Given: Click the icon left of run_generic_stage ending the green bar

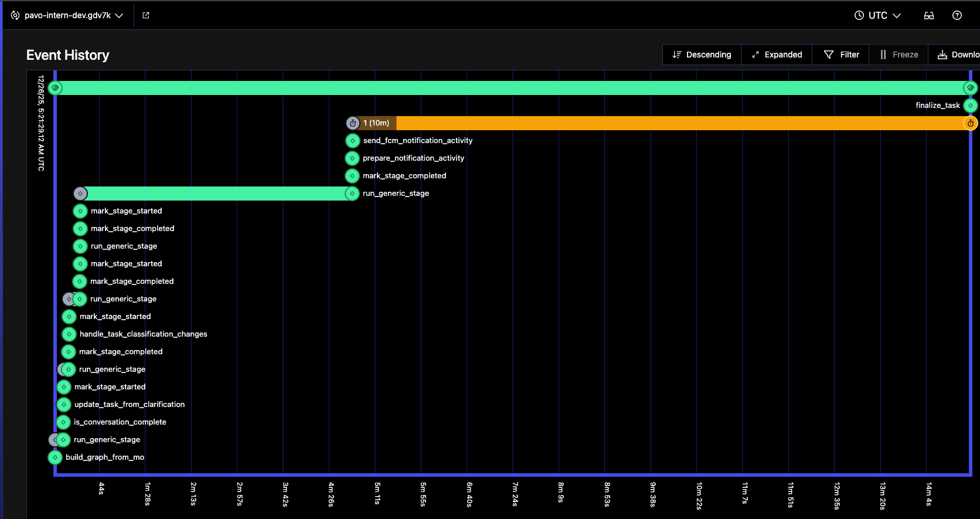Looking at the screenshot, I should pyautogui.click(x=352, y=194).
